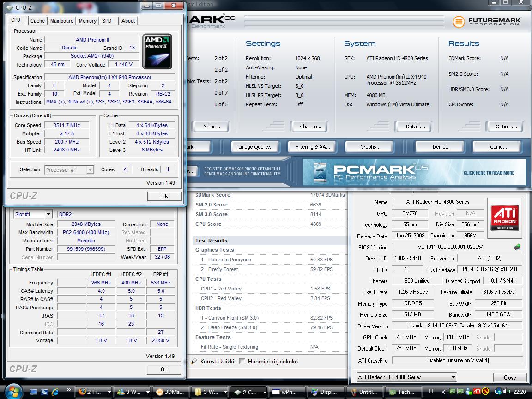The image size is (532, 399).
Task: Click GPU Clock 790 MHz field
Action: pyautogui.click(x=406, y=337)
